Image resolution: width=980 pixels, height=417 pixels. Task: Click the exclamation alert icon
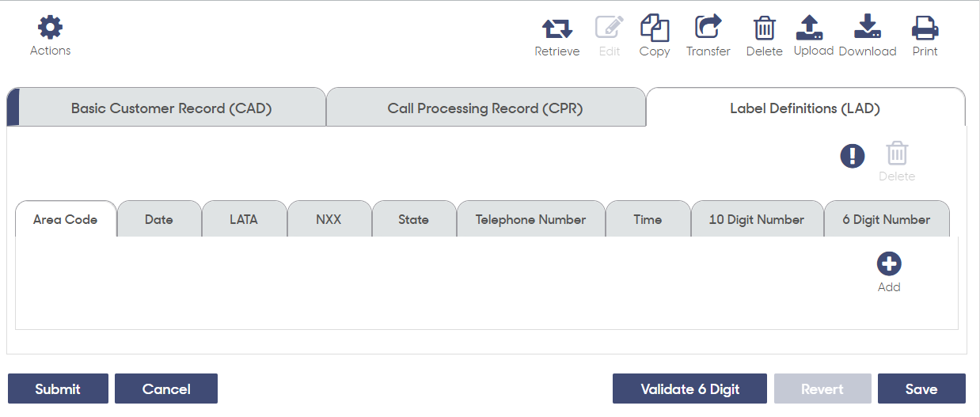point(853,156)
